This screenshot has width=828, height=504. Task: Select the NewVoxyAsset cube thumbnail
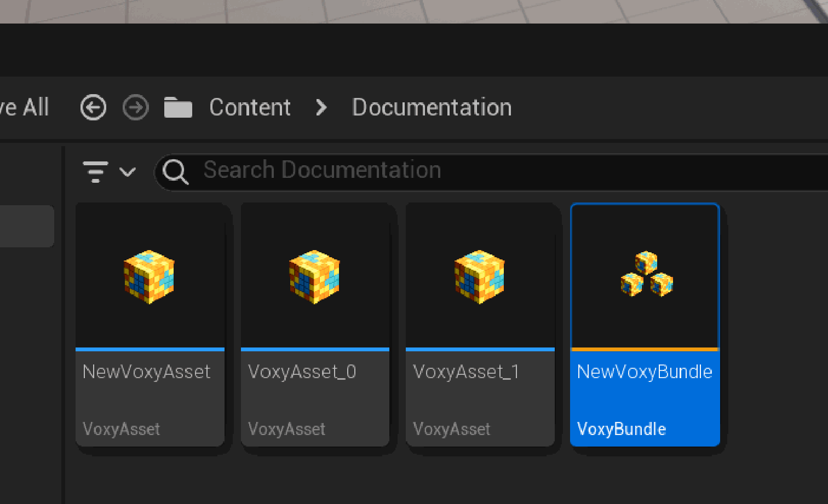[x=149, y=277]
